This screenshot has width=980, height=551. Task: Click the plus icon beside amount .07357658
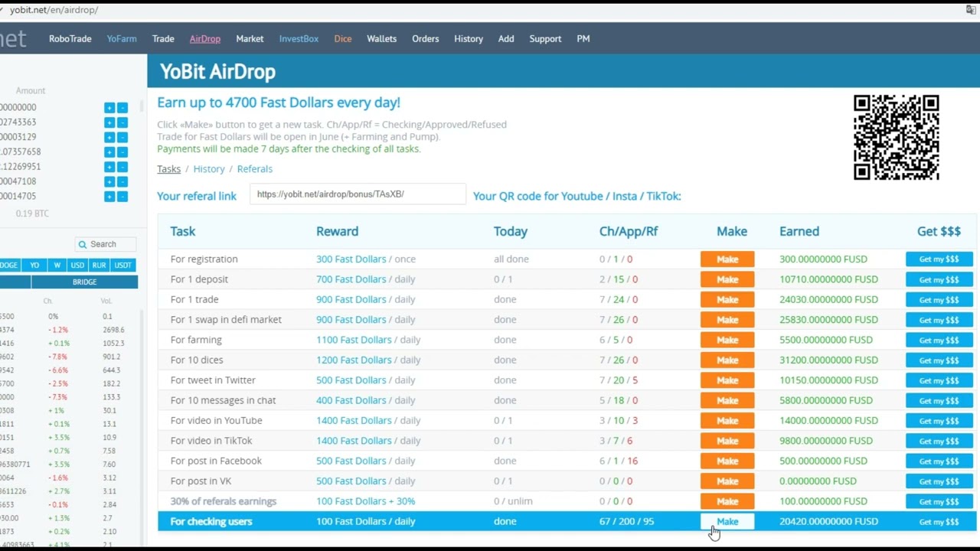pos(109,152)
